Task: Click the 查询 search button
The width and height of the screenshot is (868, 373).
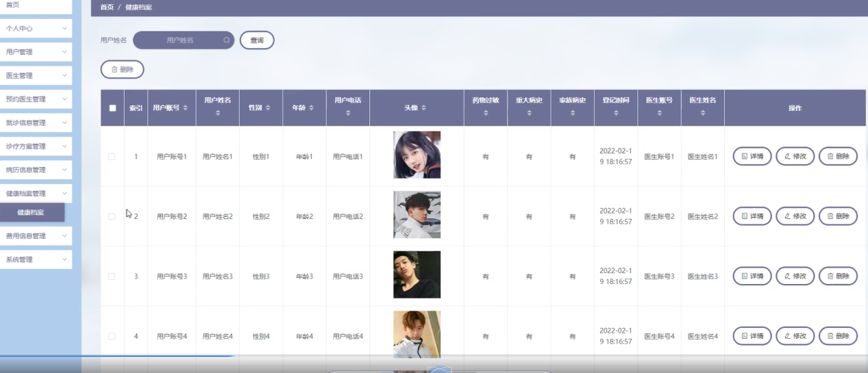Action: point(257,40)
